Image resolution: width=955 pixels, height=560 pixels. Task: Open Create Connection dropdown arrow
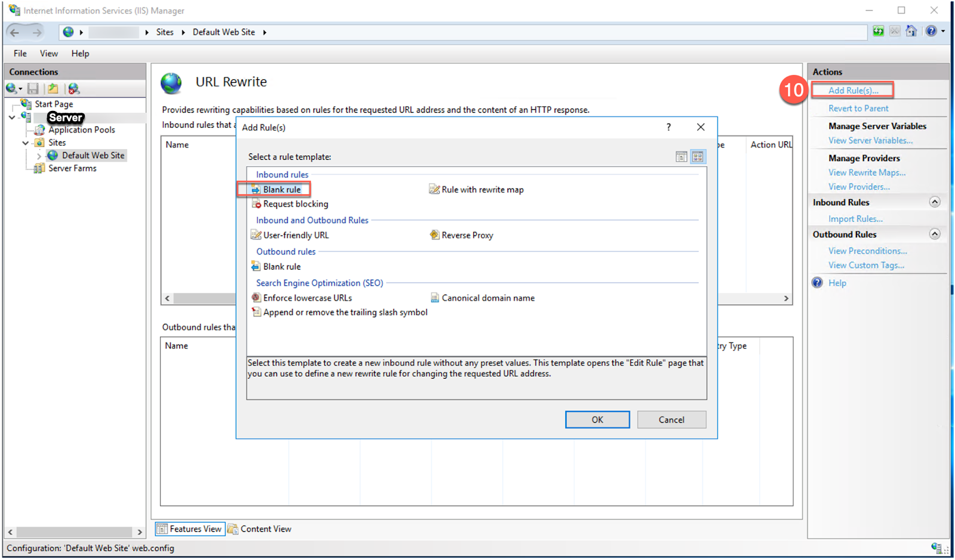tap(20, 89)
